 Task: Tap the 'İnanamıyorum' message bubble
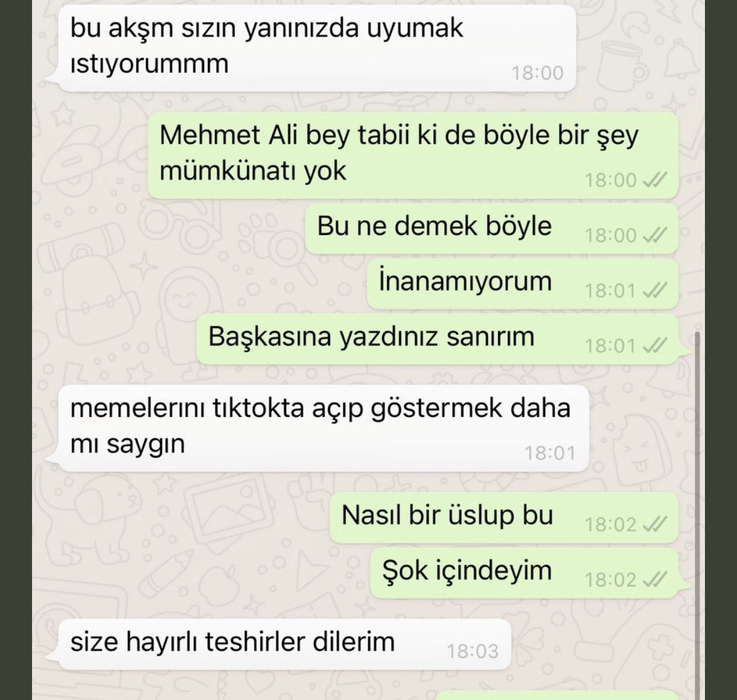[x=523, y=284]
